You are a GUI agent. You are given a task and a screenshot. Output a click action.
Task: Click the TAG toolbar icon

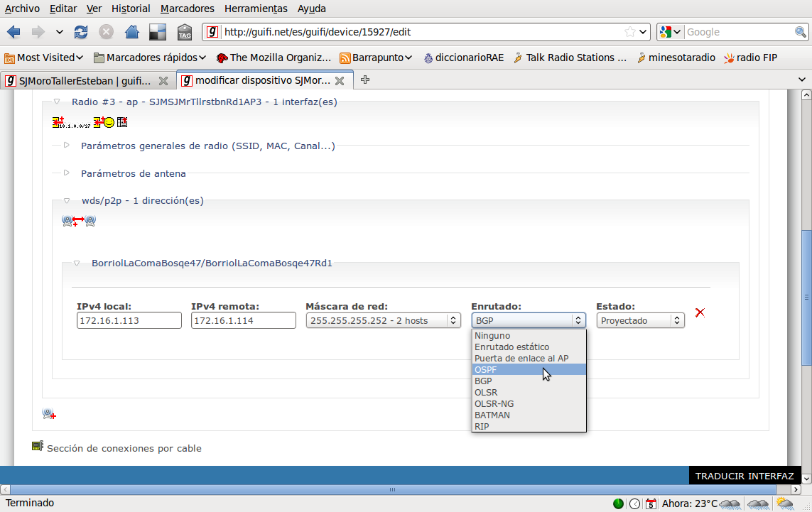[185, 32]
